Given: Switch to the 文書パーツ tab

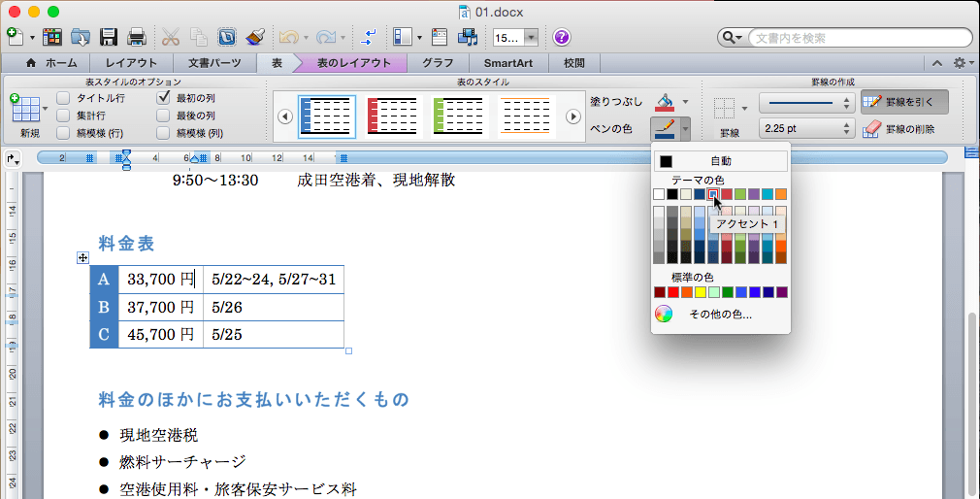Looking at the screenshot, I should [x=214, y=63].
